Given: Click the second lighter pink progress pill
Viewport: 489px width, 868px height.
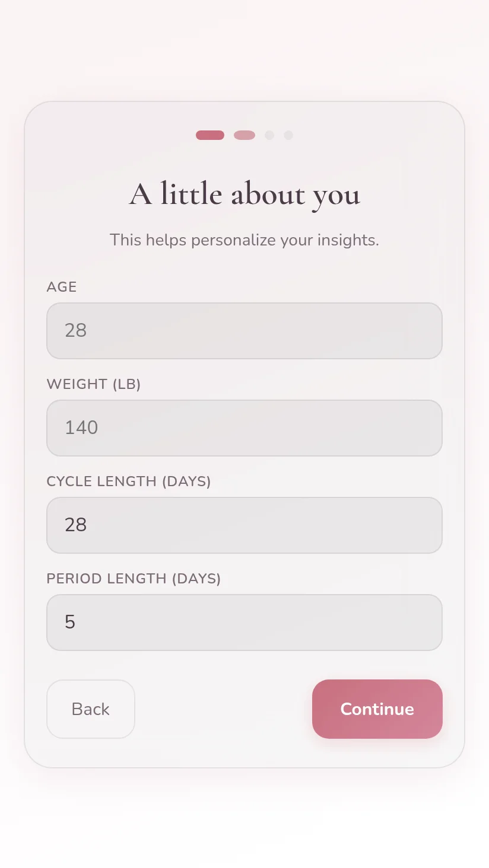Looking at the screenshot, I should [x=244, y=135].
